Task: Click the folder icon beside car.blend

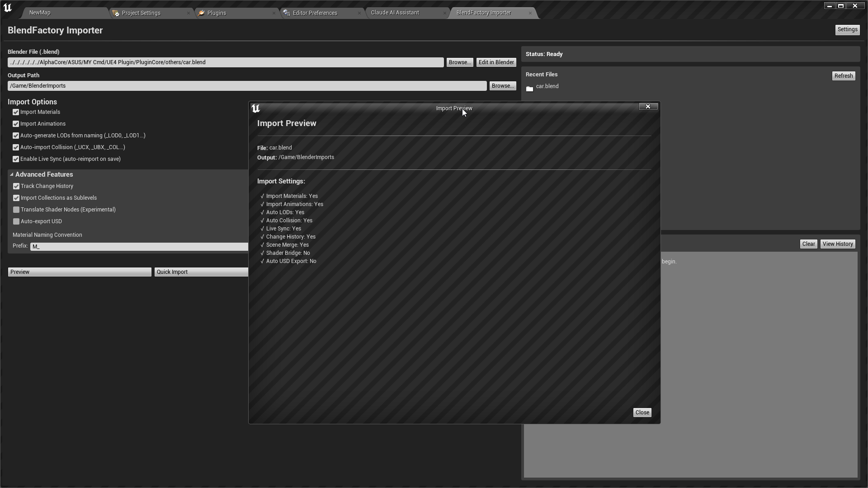Action: click(530, 89)
